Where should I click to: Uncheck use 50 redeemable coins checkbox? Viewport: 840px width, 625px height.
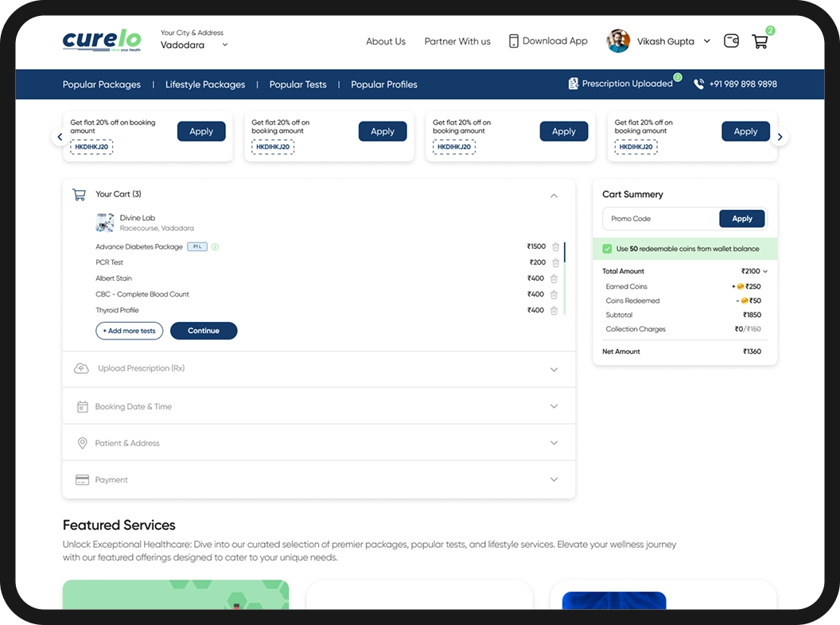pos(608,249)
